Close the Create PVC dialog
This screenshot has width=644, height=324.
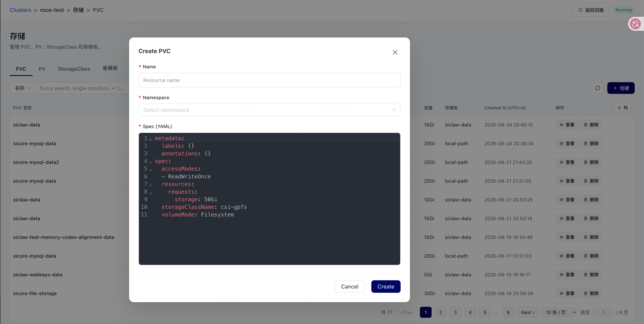tap(395, 52)
